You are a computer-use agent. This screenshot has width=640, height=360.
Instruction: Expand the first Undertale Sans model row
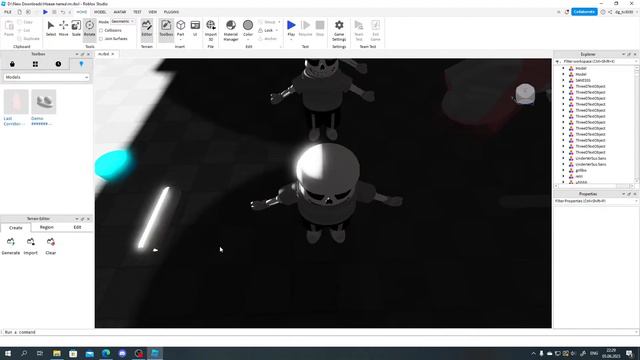pyautogui.click(x=563, y=158)
